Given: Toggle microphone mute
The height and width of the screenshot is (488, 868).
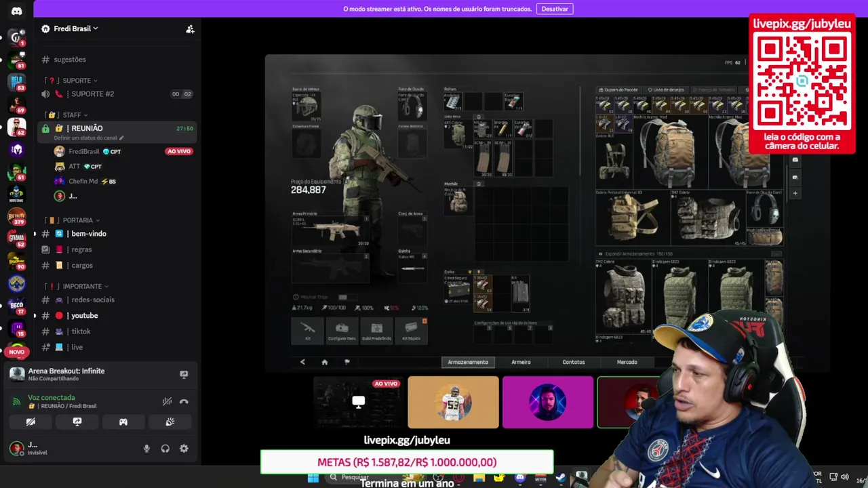Looking at the screenshot, I should (x=146, y=449).
